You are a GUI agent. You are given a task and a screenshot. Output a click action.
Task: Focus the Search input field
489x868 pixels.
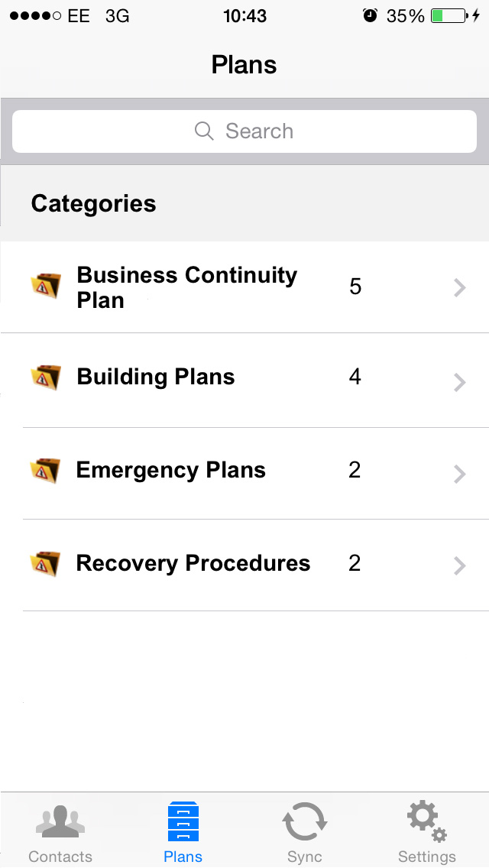pos(244,131)
